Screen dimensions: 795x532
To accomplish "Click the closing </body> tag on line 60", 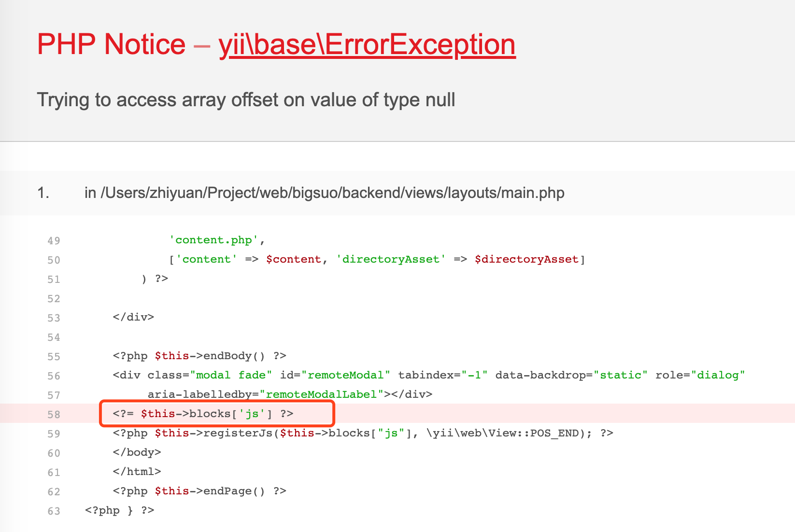I will 137,452.
